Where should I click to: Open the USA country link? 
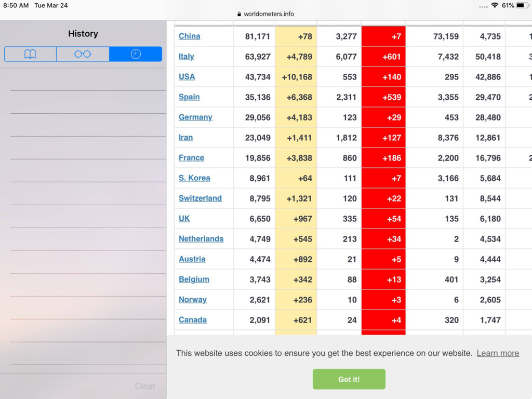coord(187,77)
